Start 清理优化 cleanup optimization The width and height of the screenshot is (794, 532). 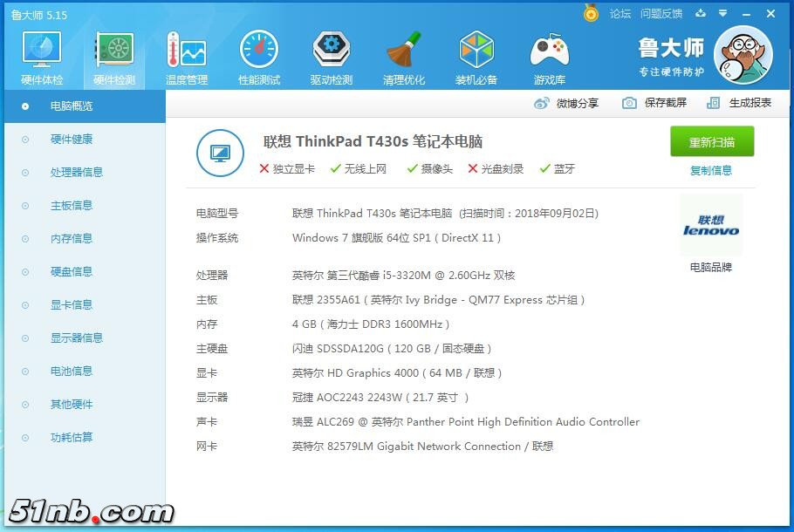(x=403, y=55)
